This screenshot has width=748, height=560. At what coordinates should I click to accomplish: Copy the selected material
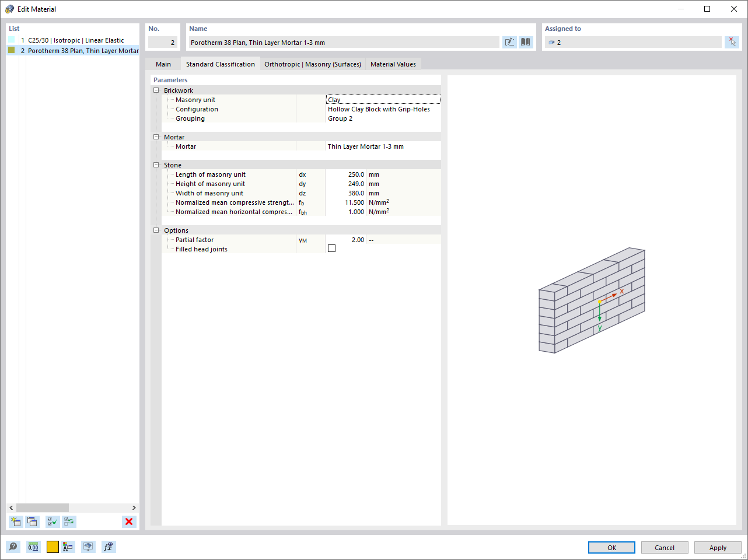point(33,521)
